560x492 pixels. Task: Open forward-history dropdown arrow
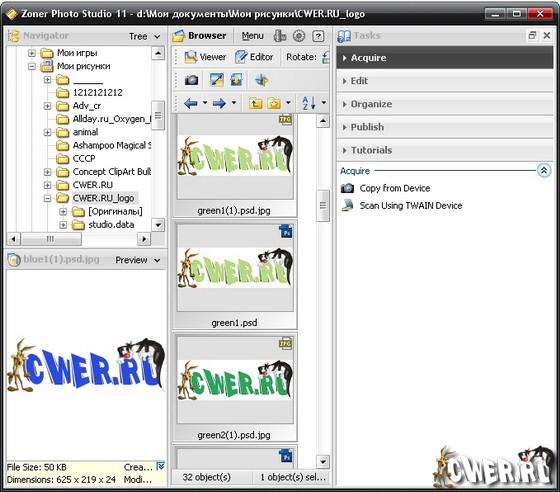point(234,103)
